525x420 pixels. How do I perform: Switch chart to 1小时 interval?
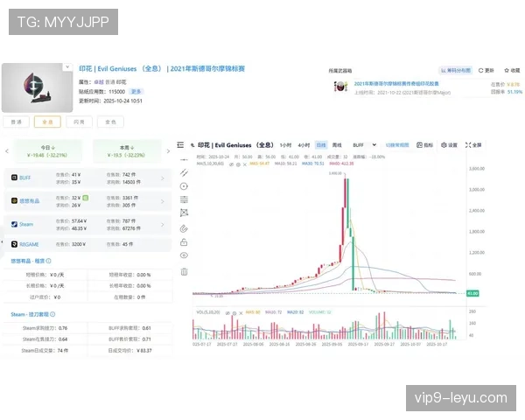(284, 144)
